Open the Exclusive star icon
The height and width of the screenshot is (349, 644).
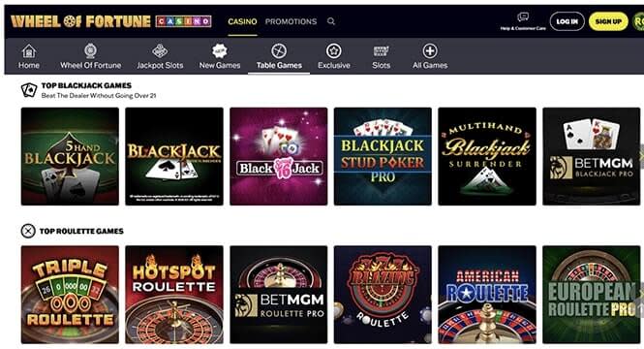point(333,51)
